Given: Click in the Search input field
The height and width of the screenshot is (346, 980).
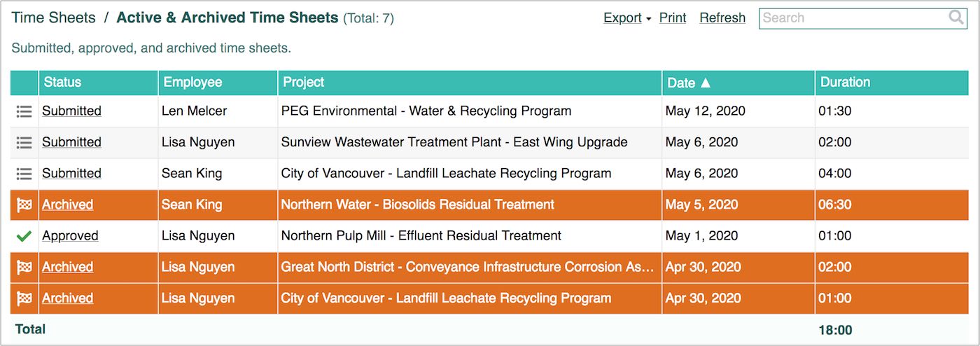Looking at the screenshot, I should (x=850, y=18).
